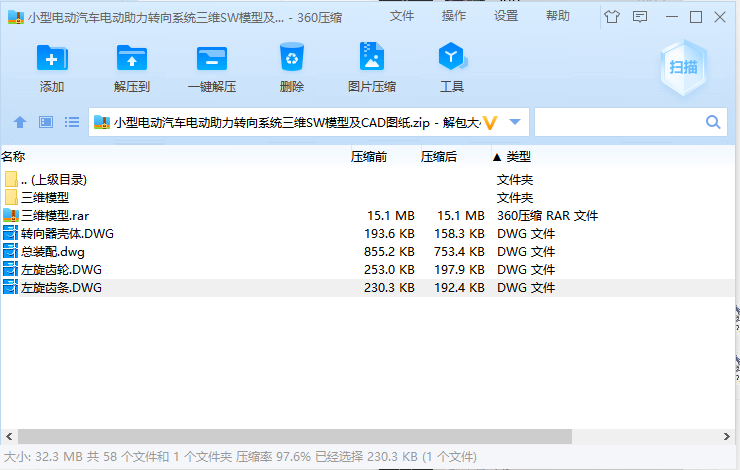This screenshot has height=470, width=740.
Task: Click the 三维模型 folder icon
Action: click(x=11, y=197)
